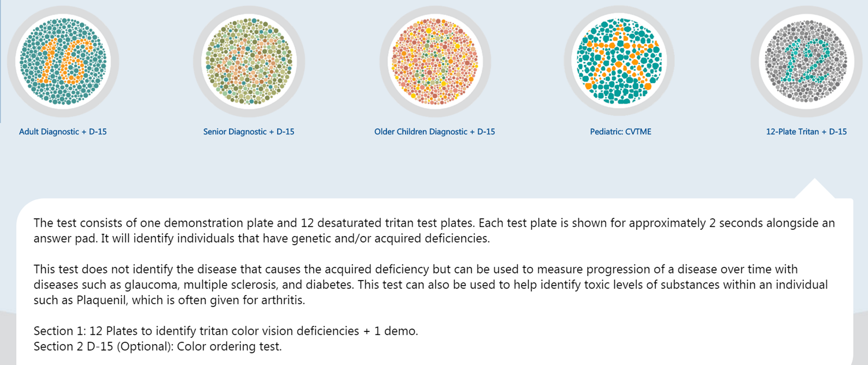Choose the Older Children Diagnostic plate image
This screenshot has width=868, height=365.
pyautogui.click(x=435, y=61)
